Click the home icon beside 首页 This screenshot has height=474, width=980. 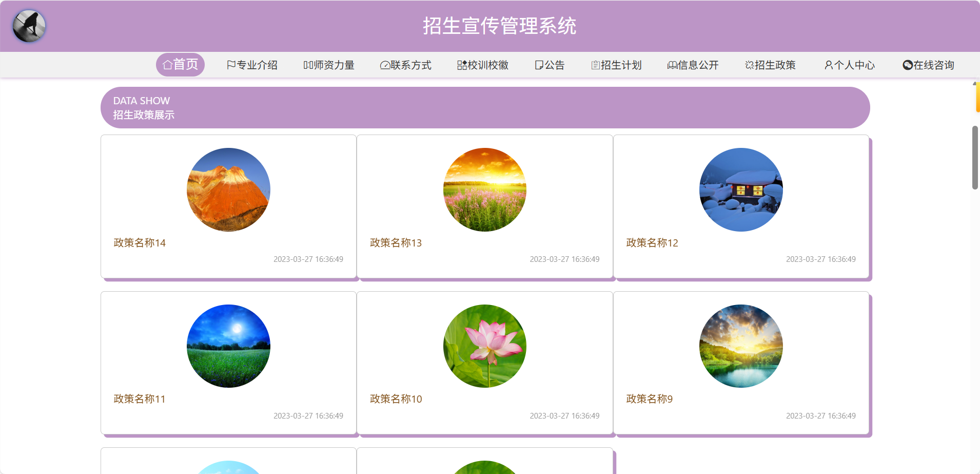tap(167, 65)
